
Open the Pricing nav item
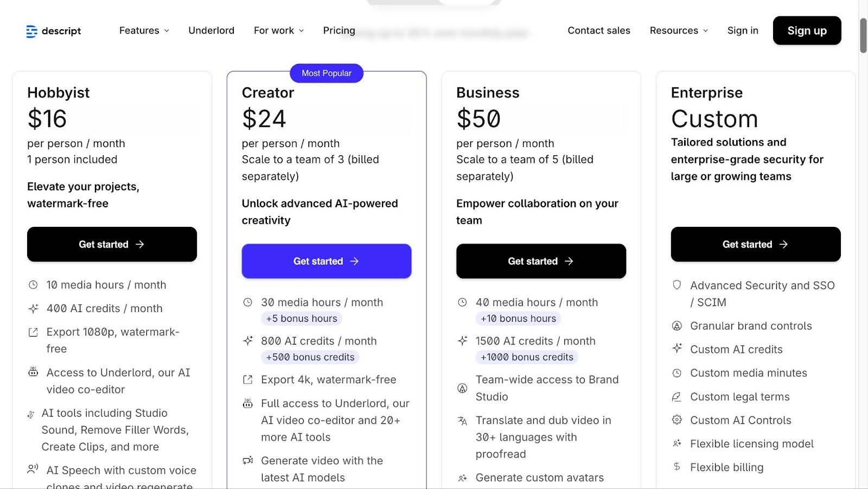tap(339, 30)
